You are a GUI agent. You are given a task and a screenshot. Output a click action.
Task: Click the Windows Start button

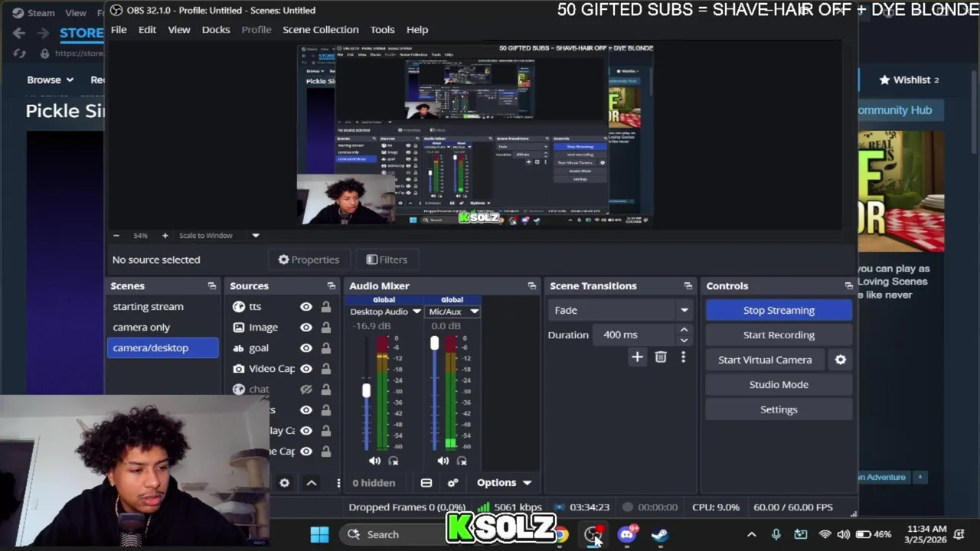click(x=320, y=534)
